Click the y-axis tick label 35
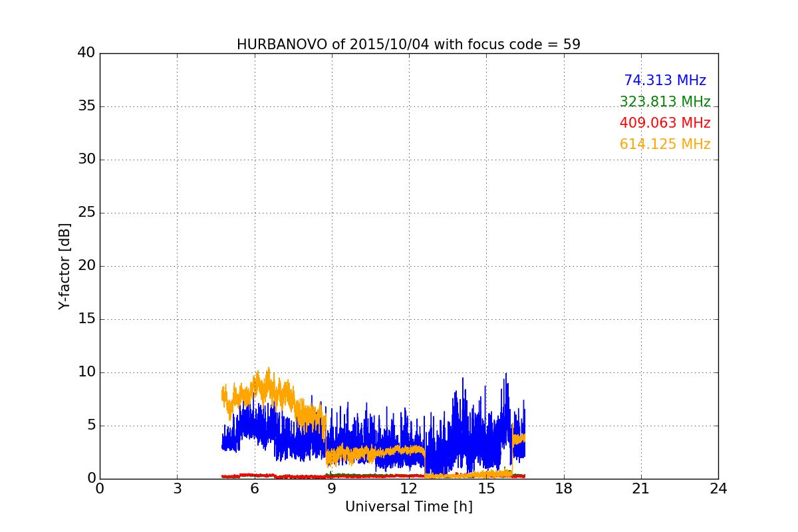The width and height of the screenshot is (798, 532). tap(86, 106)
